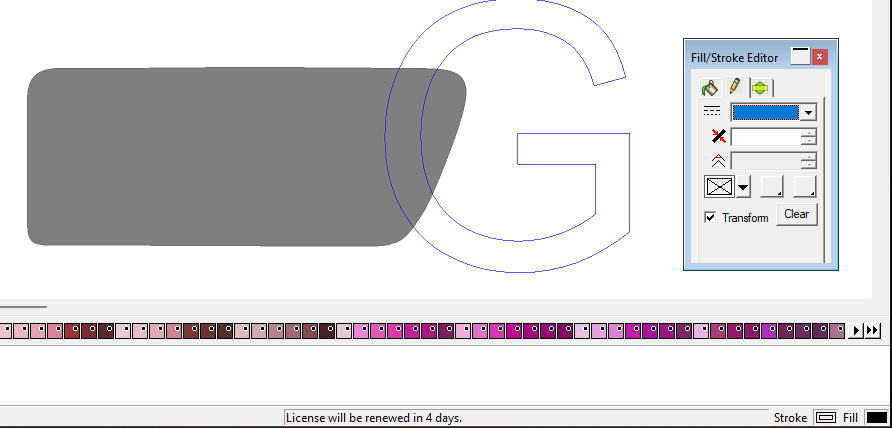Click the Clear button
The image size is (892, 428).
(796, 215)
